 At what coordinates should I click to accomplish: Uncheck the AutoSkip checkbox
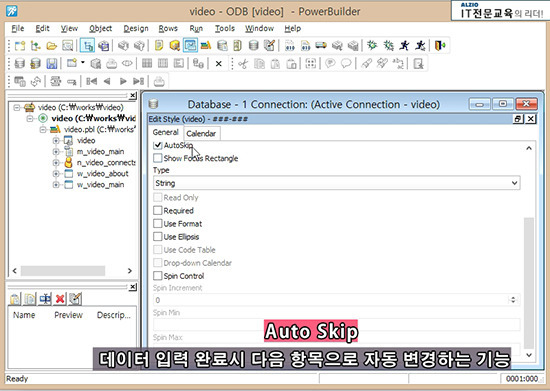(157, 145)
